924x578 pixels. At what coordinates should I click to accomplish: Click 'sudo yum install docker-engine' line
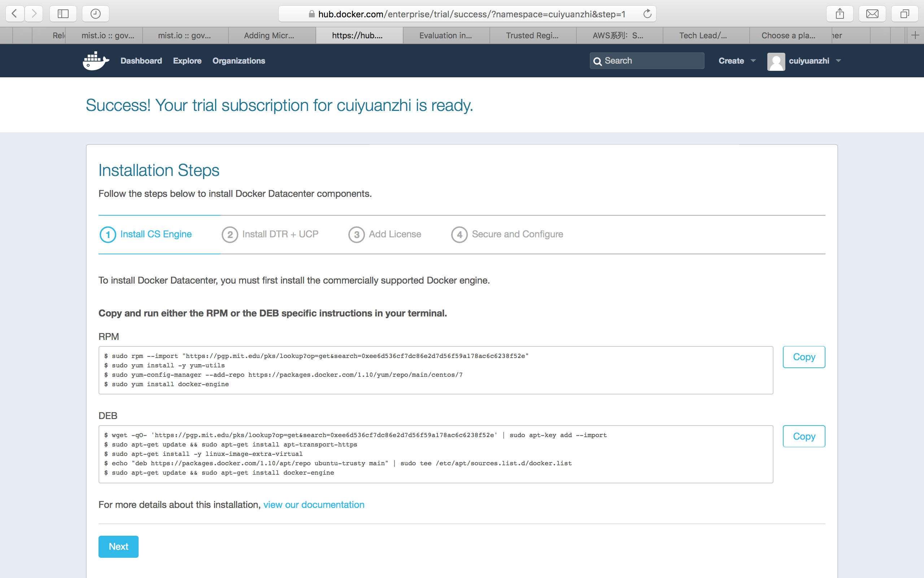pos(166,384)
